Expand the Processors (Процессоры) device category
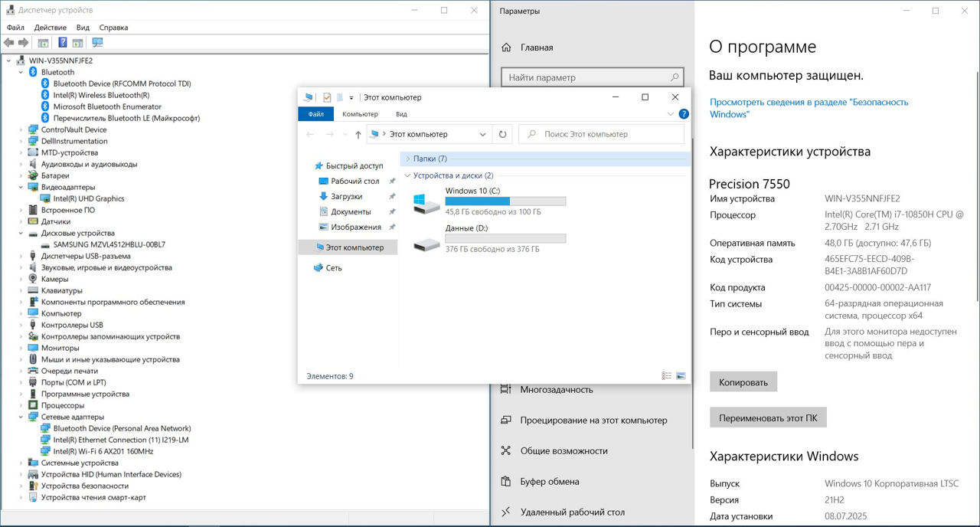The image size is (980, 527). [21, 405]
